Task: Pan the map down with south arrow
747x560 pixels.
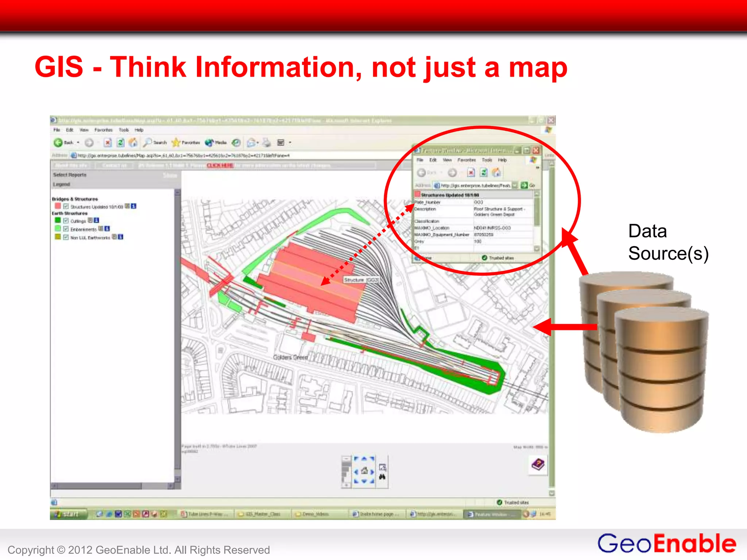Action: pos(364,481)
